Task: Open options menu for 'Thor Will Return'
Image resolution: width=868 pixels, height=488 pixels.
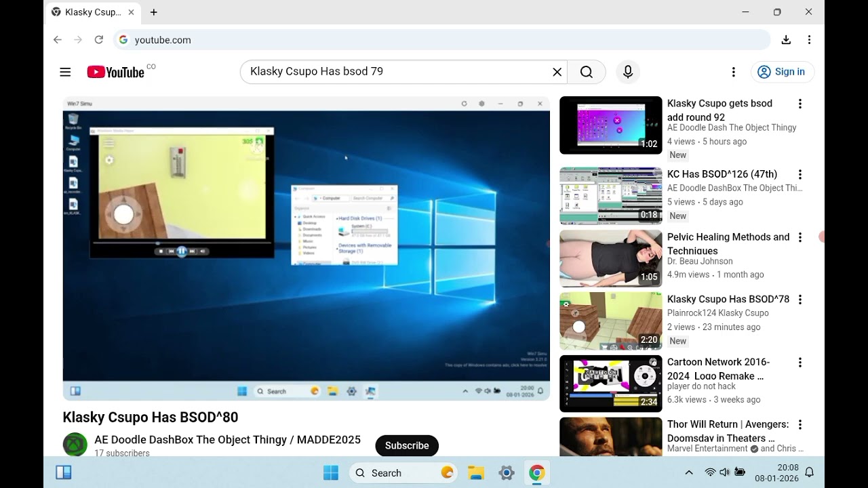Action: [800, 425]
